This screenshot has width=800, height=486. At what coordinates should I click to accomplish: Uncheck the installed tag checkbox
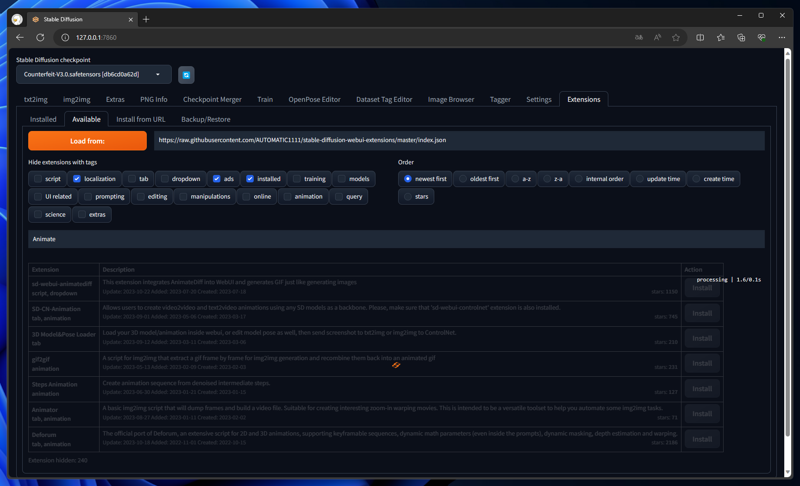click(x=250, y=179)
